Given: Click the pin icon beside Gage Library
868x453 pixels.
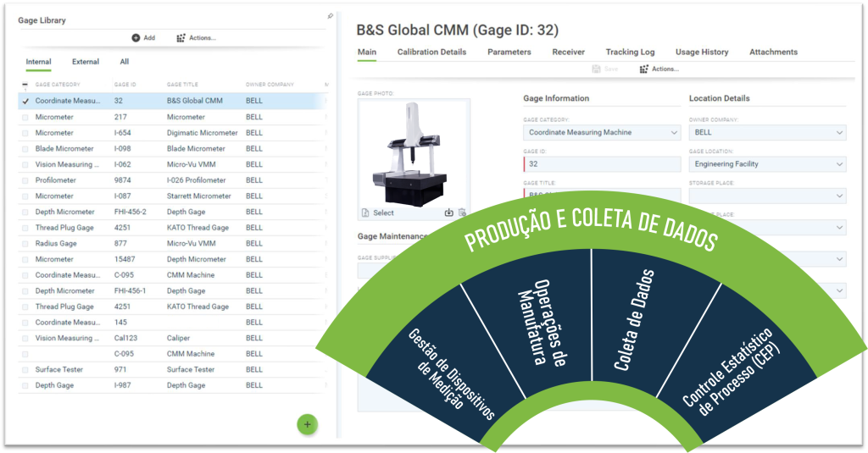Looking at the screenshot, I should 330,16.
